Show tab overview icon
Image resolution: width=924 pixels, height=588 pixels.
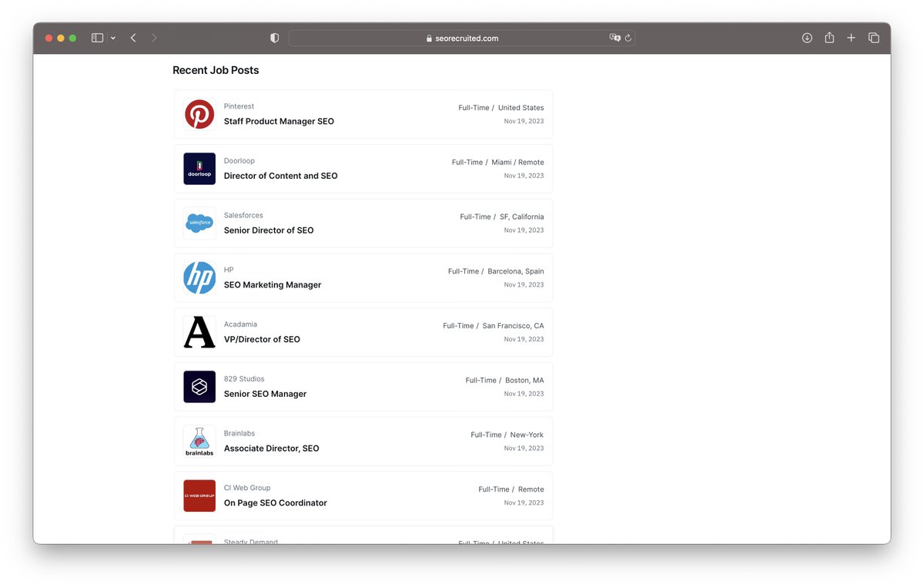873,38
